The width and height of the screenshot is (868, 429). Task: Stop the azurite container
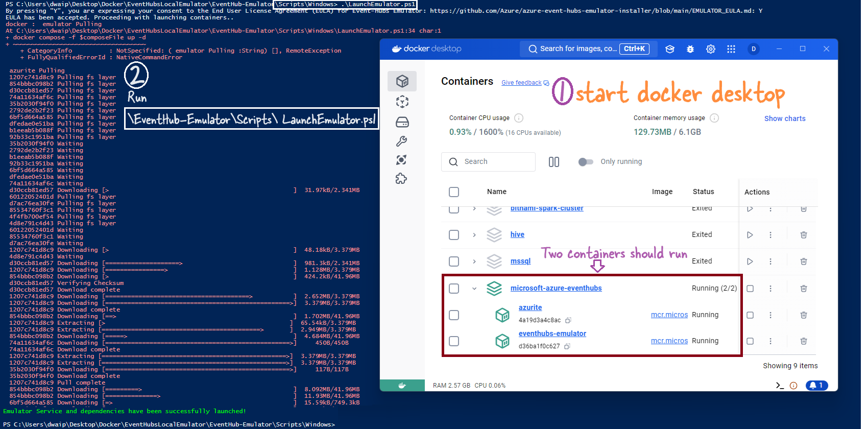750,315
